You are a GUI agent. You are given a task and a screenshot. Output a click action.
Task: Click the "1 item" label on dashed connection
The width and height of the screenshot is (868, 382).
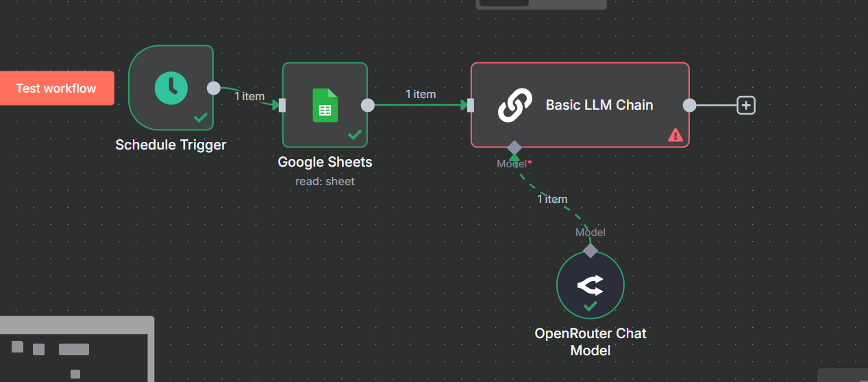(x=552, y=199)
